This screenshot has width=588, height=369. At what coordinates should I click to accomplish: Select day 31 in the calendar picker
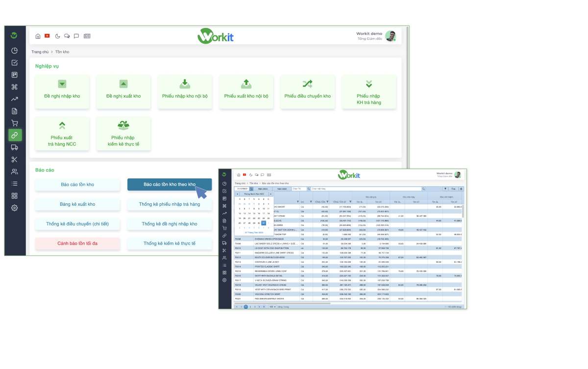coord(263,223)
